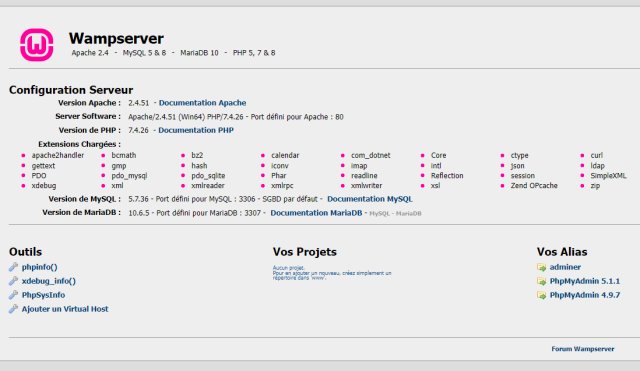
Task: Click the intl extension entry
Action: (436, 166)
